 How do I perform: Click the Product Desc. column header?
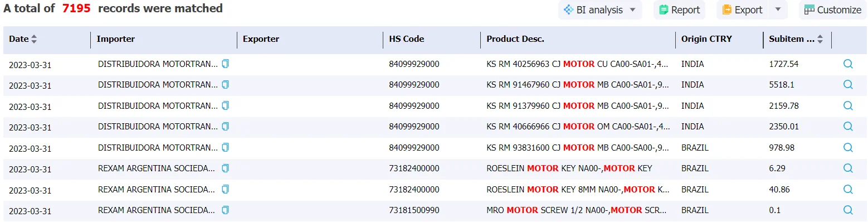(x=515, y=39)
